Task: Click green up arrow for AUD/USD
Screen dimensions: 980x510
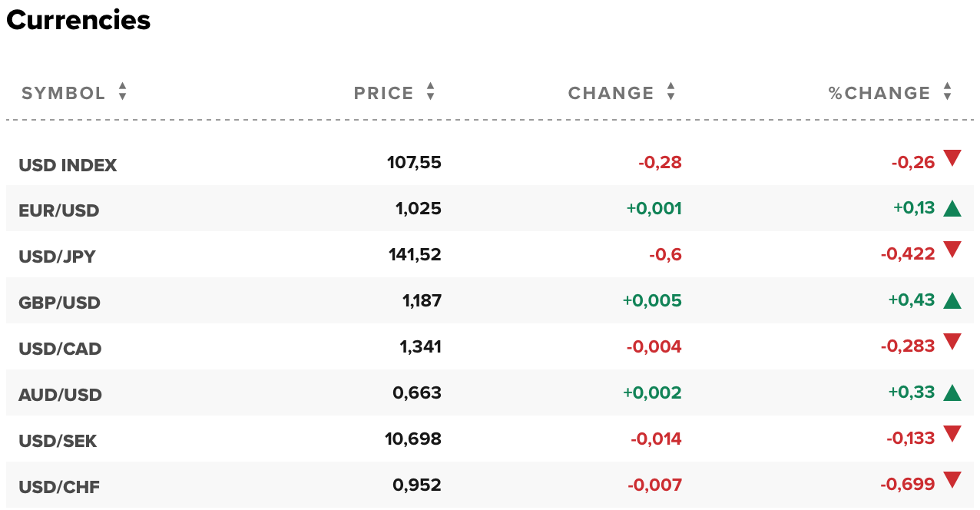Action: point(952,392)
